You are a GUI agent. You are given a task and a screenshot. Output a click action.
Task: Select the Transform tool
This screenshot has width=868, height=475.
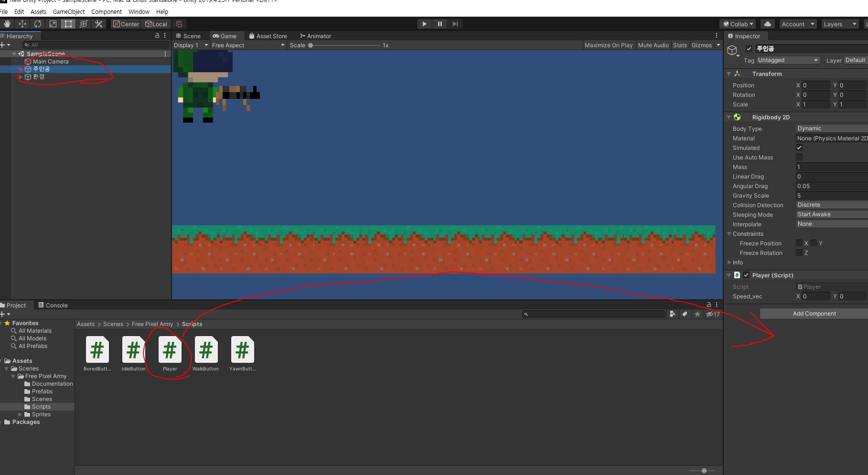click(84, 24)
